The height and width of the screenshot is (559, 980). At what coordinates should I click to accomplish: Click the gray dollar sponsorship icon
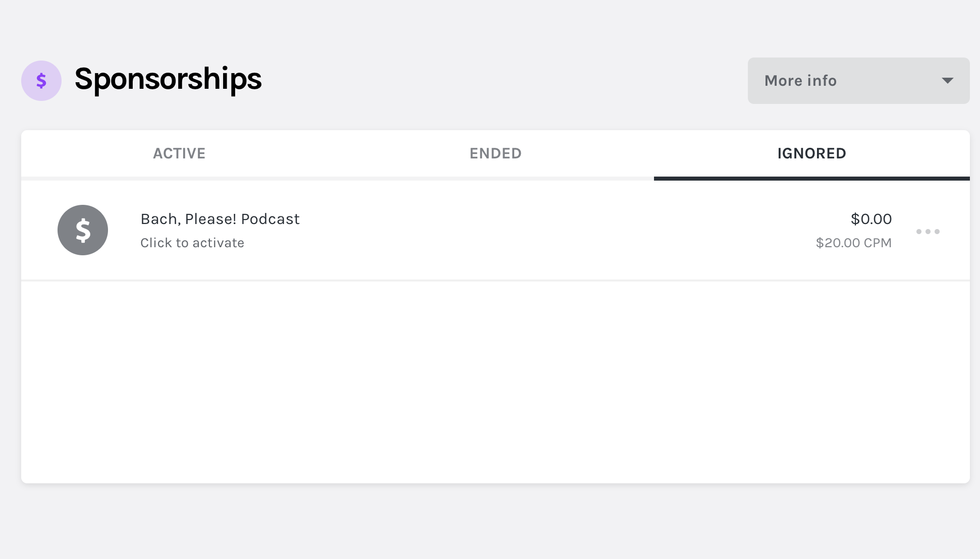click(x=83, y=230)
